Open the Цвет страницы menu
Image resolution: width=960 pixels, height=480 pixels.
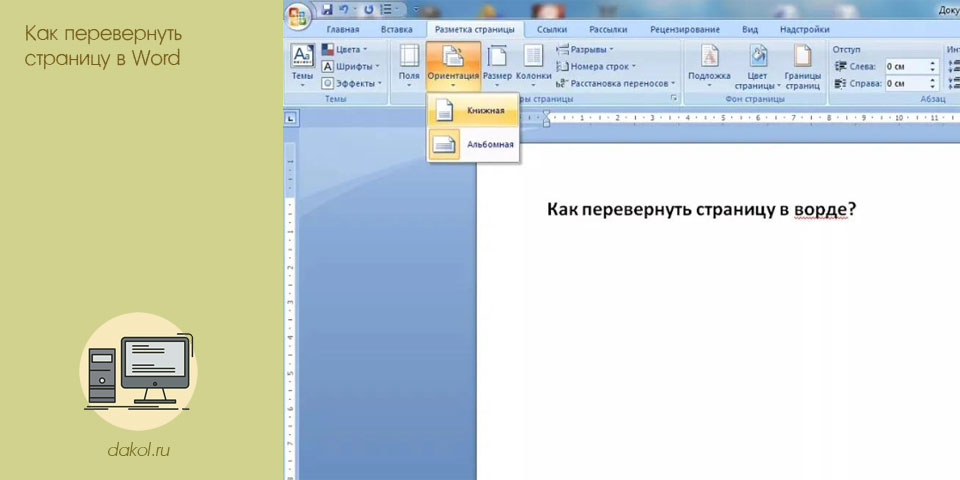[758, 66]
